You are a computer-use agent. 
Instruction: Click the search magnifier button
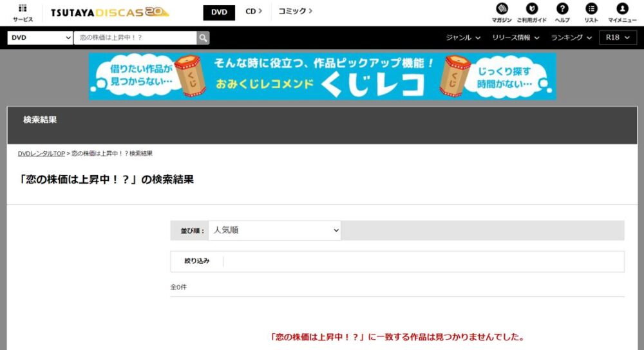tap(203, 38)
